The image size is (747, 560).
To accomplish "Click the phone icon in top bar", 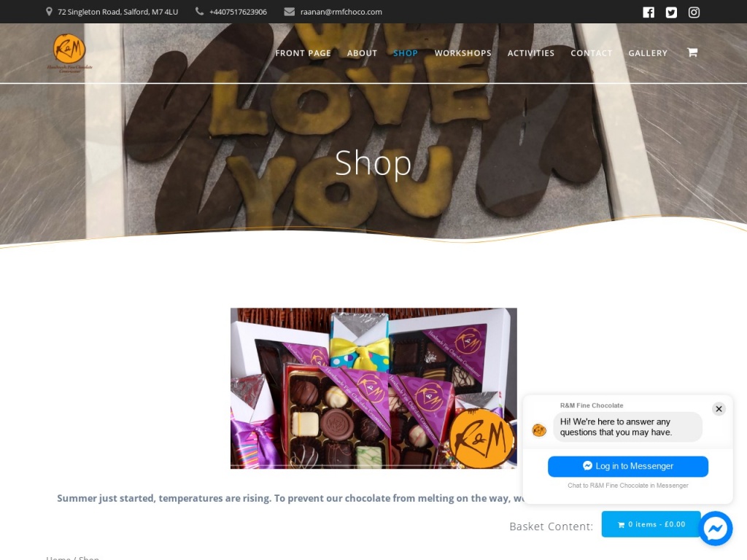I will tap(200, 12).
